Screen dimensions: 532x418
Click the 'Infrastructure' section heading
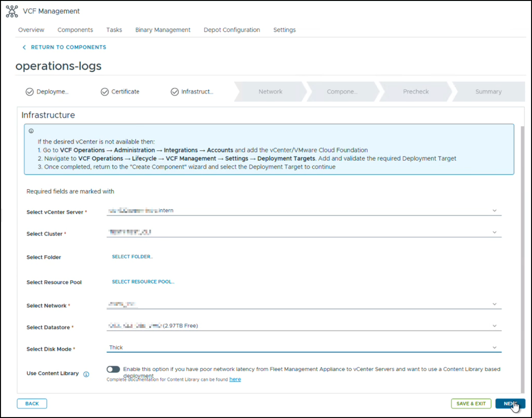click(48, 115)
